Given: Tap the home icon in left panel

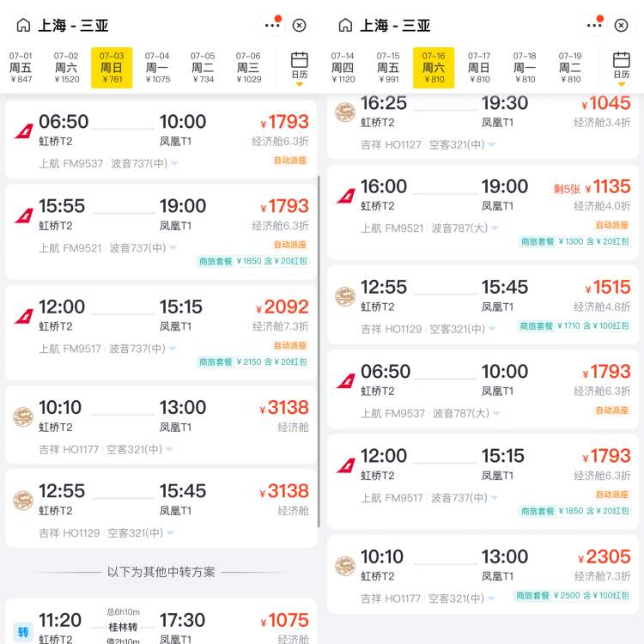Looking at the screenshot, I should click(23, 25).
